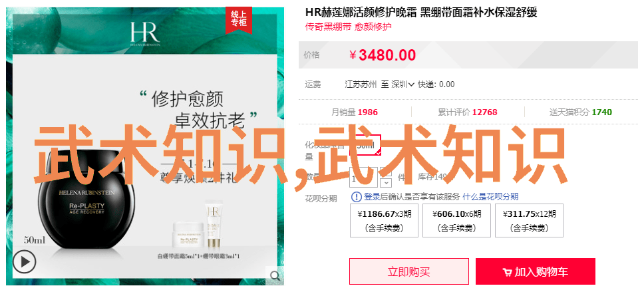The width and height of the screenshot is (644, 294).
Task: Click the magnifier zoom icon on product image
Action: click(x=275, y=275)
